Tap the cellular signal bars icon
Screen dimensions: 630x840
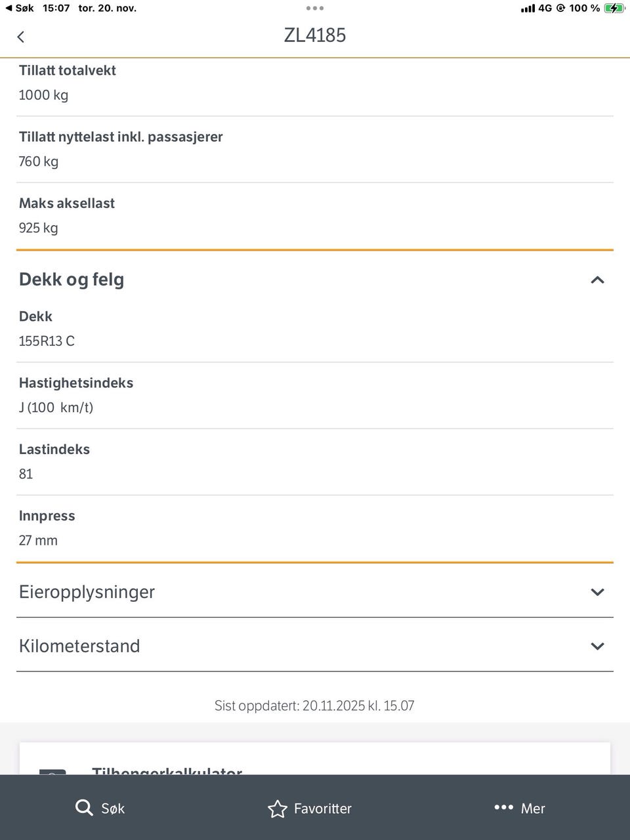(x=528, y=9)
